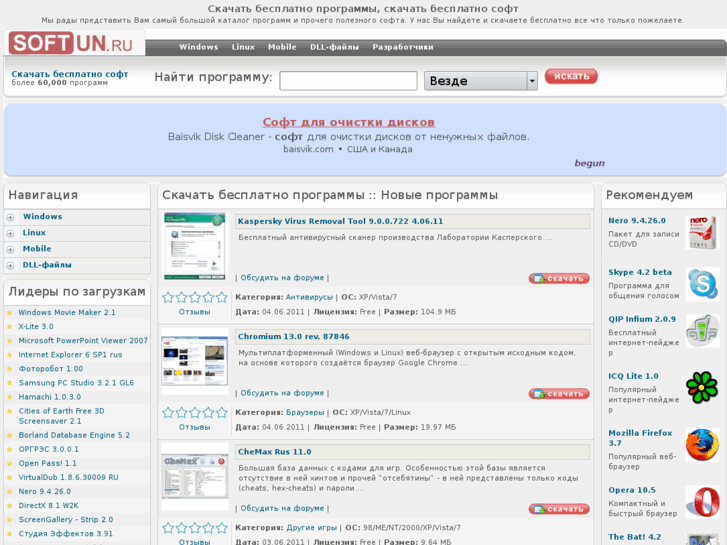Open the Софт для очистки дисков ad link
This screenshot has height=545, width=727.
349,122
